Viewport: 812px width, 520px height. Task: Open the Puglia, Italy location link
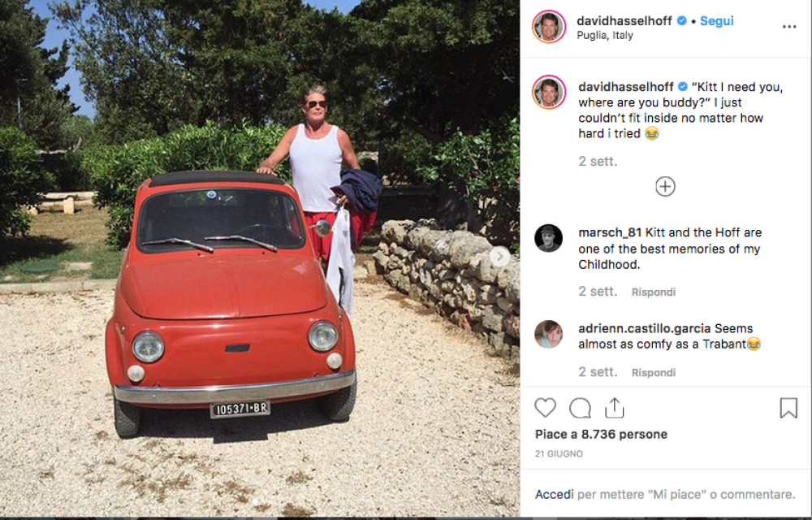click(604, 36)
